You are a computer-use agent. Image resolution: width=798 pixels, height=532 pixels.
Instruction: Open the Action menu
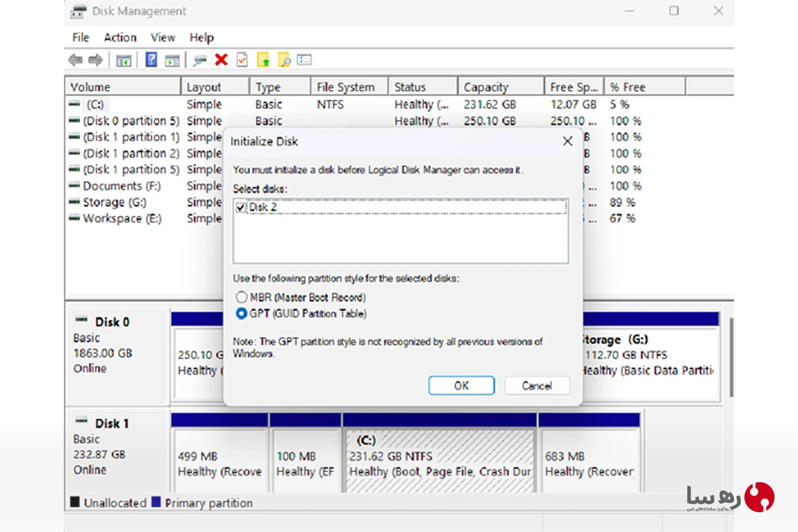[120, 37]
